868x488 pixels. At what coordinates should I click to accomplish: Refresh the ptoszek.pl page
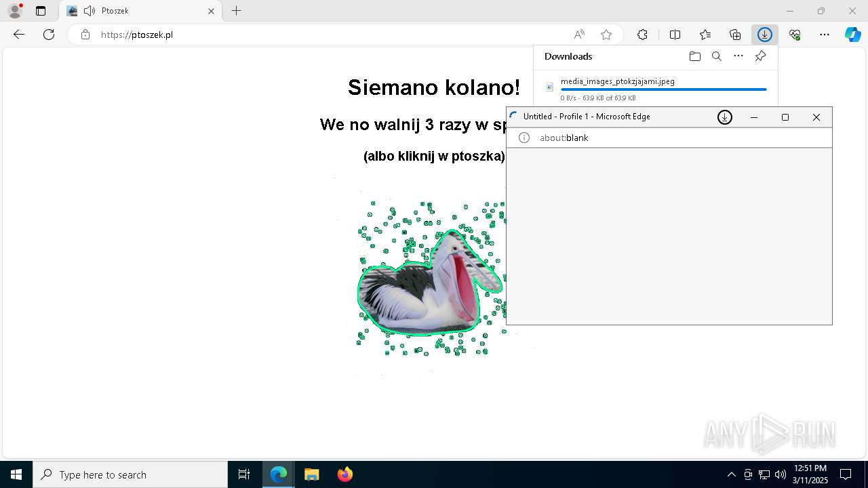pyautogui.click(x=49, y=35)
